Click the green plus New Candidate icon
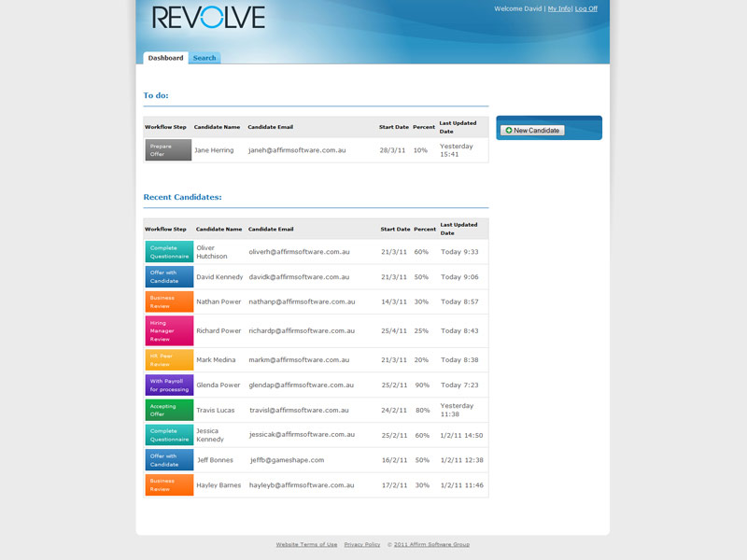Image resolution: width=747 pixels, height=560 pixels. [x=509, y=131]
